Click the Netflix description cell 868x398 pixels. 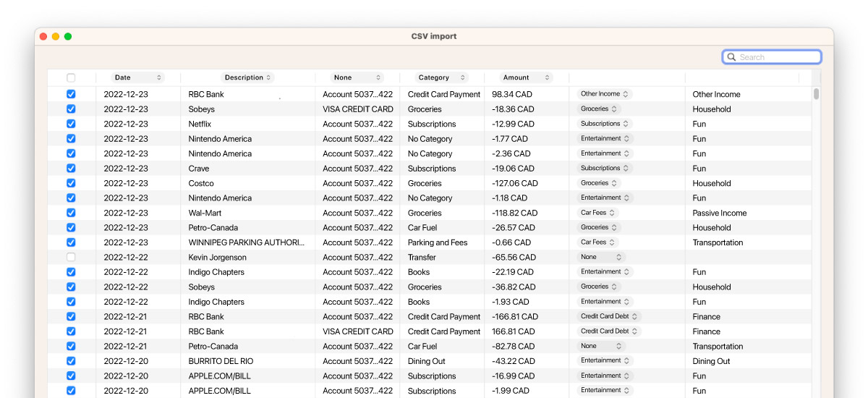(x=201, y=124)
